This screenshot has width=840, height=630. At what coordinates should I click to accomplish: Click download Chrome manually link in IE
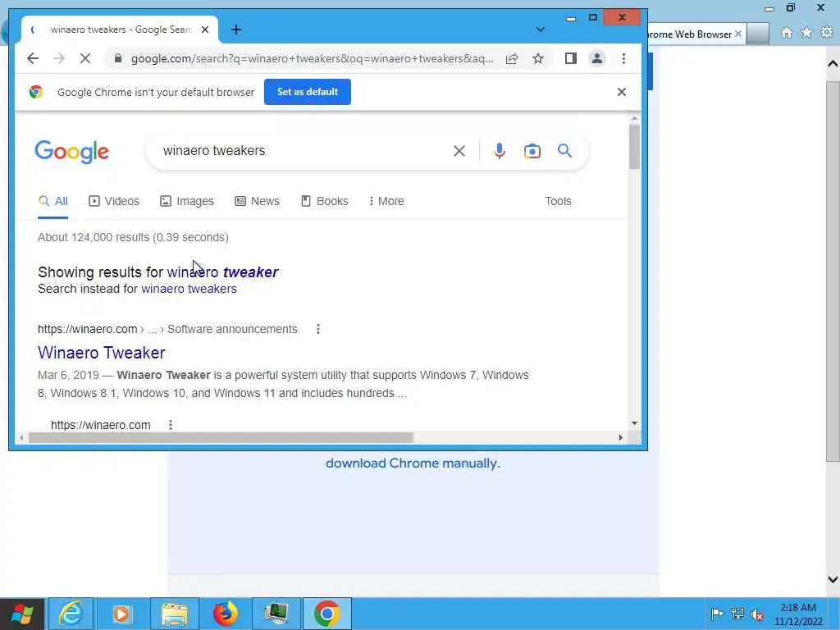tap(413, 463)
